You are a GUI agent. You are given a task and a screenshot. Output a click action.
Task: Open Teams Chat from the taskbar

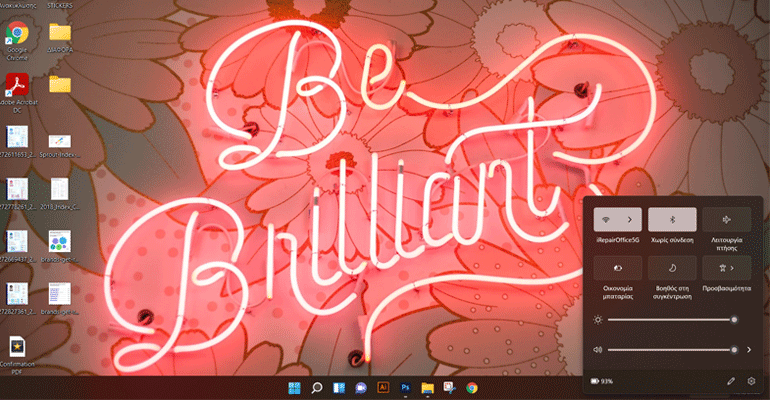coord(361,388)
